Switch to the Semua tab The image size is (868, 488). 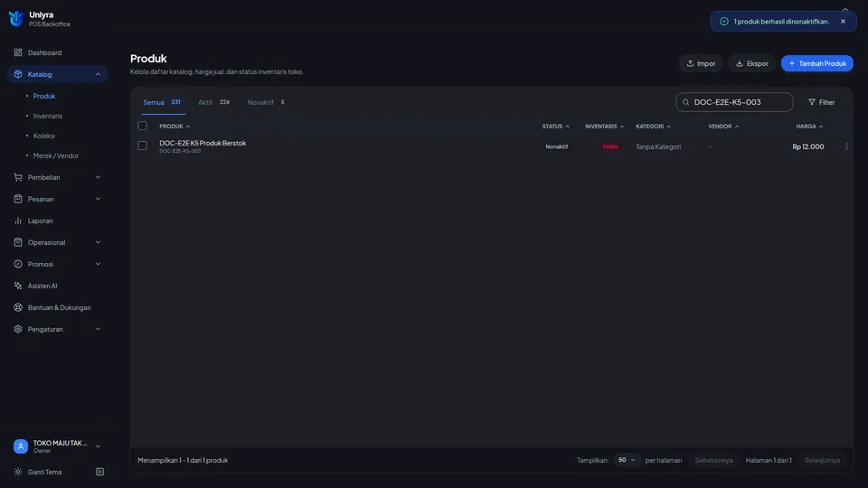click(162, 102)
